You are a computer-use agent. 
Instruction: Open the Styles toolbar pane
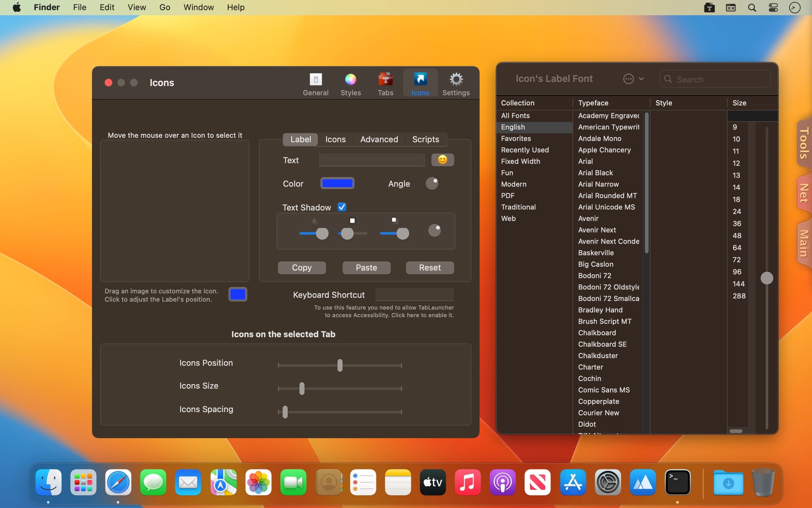click(350, 84)
